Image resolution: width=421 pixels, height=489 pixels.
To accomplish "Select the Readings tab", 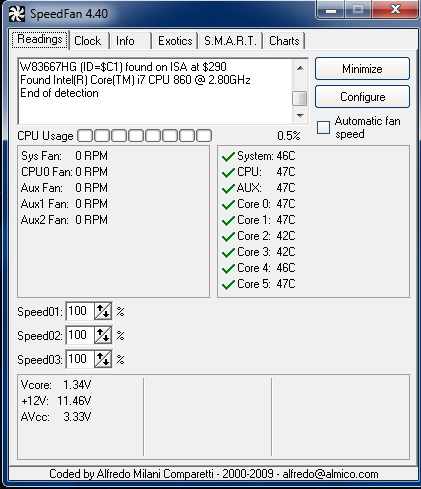I will coord(40,40).
